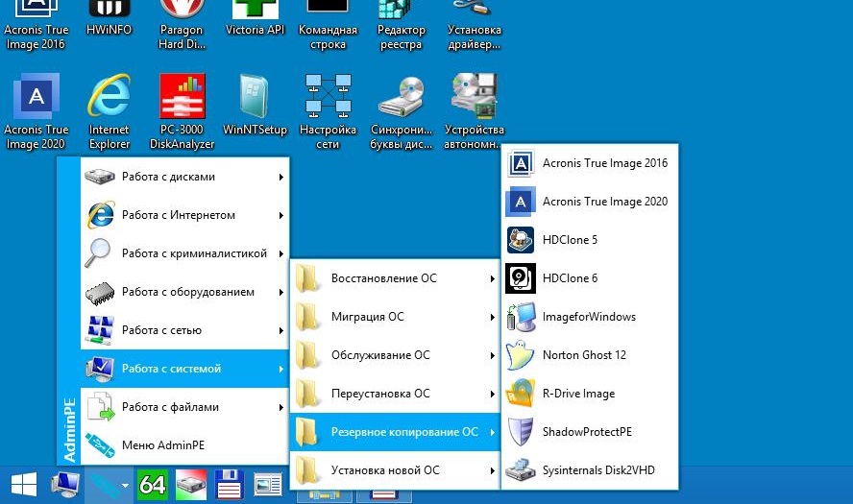This screenshot has height=504, width=853.
Task: Open Victoria API desktop shortcut
Action: pos(255,18)
